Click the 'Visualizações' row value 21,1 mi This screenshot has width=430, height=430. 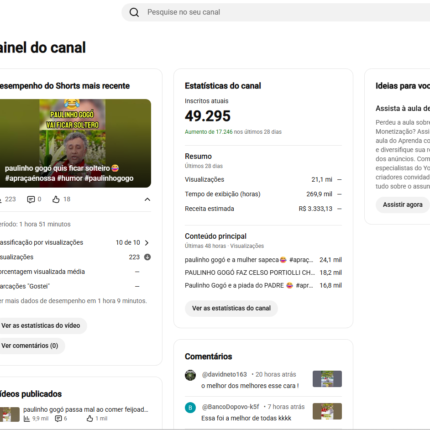(x=322, y=179)
